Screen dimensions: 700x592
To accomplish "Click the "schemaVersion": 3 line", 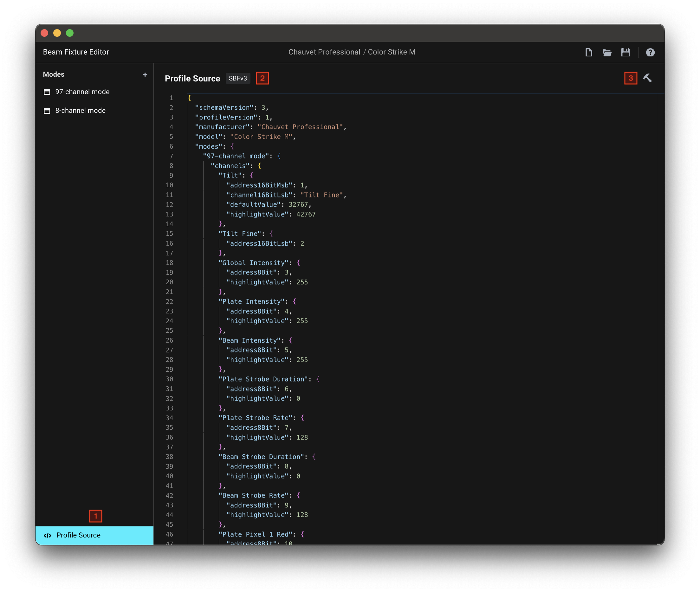I will (x=232, y=108).
